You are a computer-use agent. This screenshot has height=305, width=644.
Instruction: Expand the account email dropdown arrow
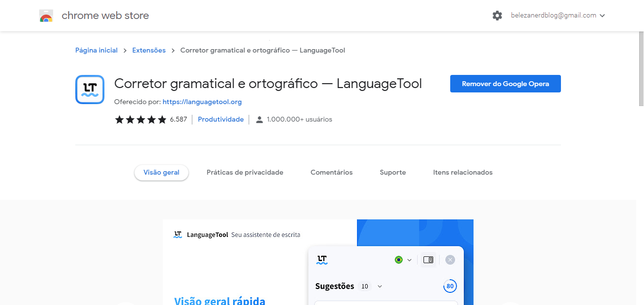click(603, 16)
